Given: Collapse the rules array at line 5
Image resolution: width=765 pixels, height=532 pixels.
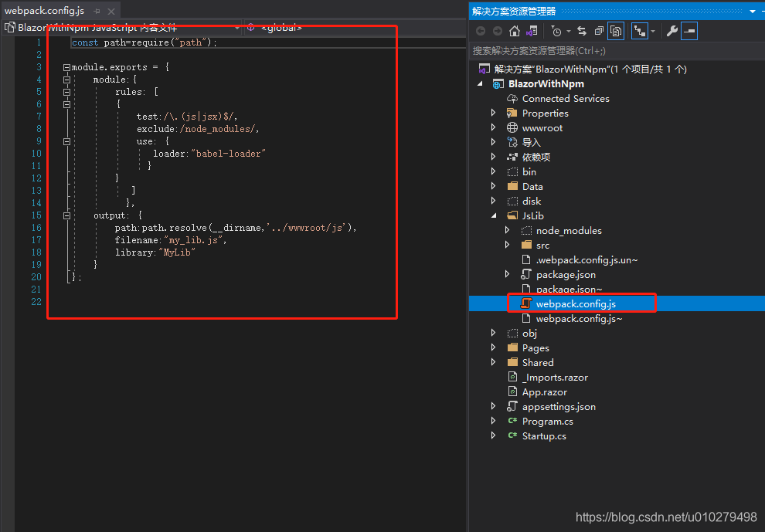Looking at the screenshot, I should click(66, 92).
